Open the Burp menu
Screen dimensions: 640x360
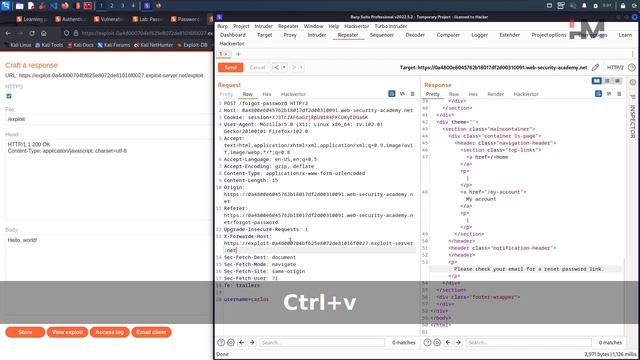(222, 26)
